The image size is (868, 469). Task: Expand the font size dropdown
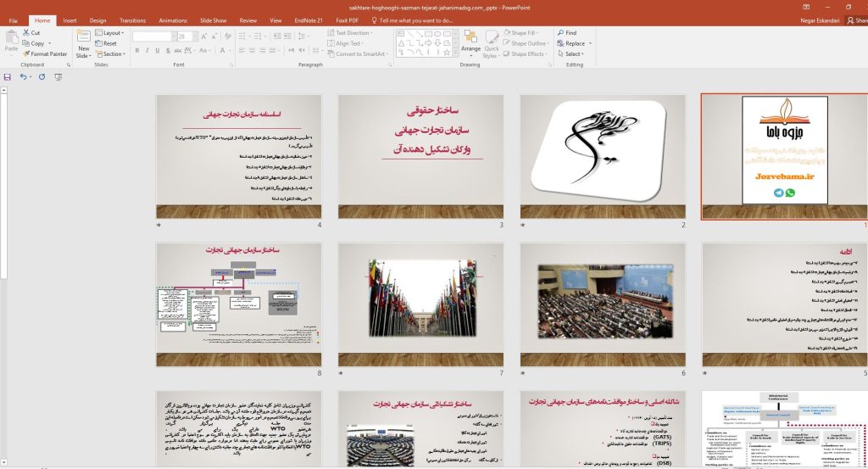tap(195, 36)
